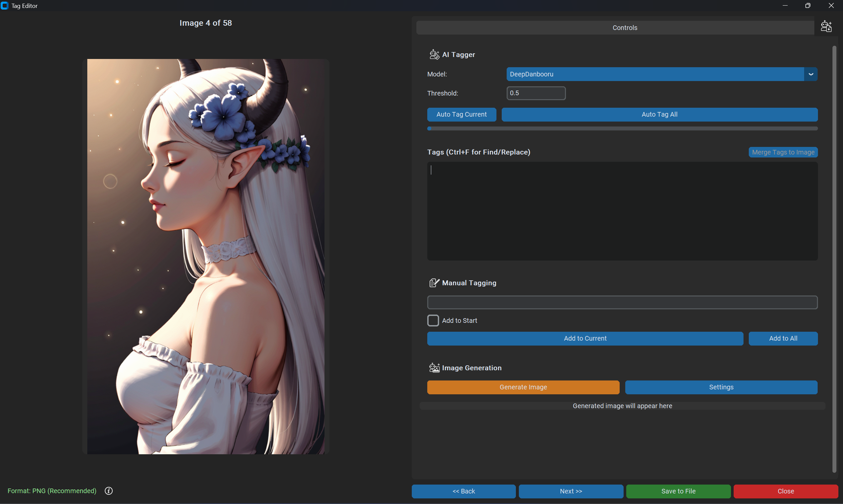Click the Tag Editor app icon
The width and height of the screenshot is (843, 504).
pyautogui.click(x=5, y=5)
